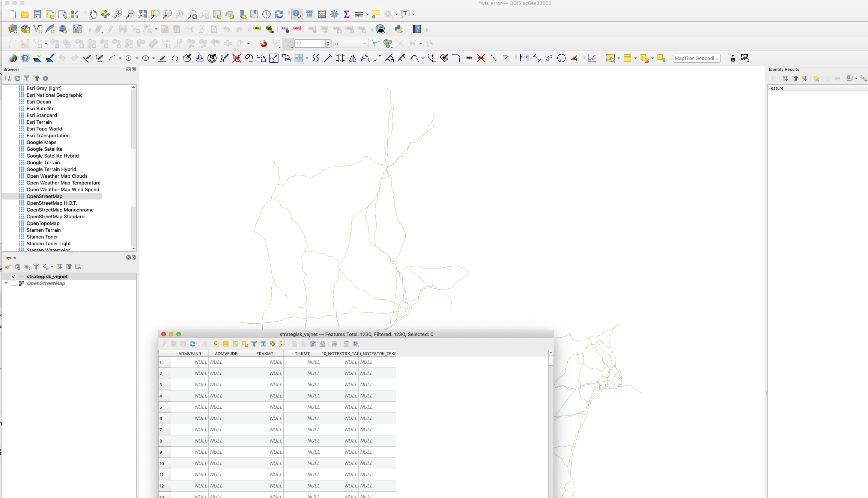Open the Field Calculator in the attribute table

pyautogui.click(x=322, y=344)
